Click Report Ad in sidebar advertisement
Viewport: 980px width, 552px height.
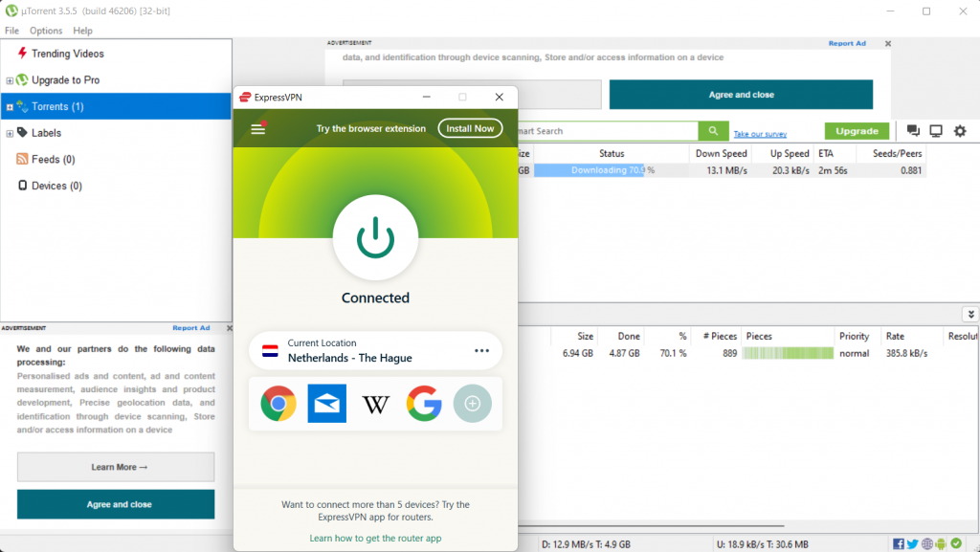pos(191,328)
